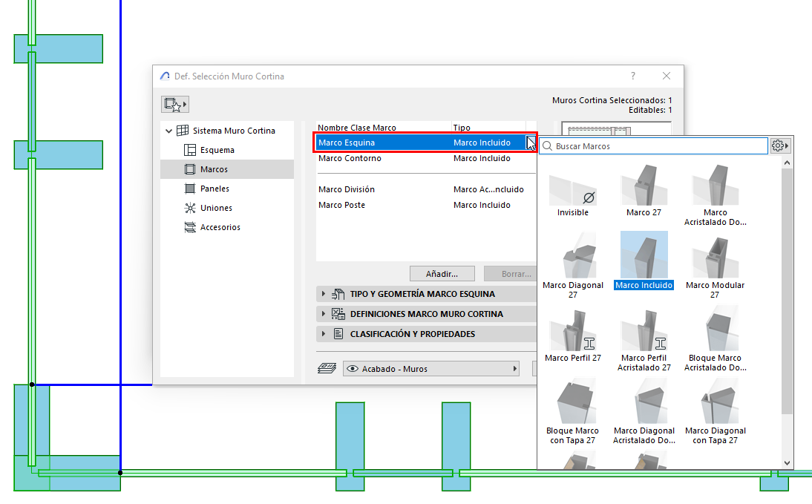The width and height of the screenshot is (812, 504).
Task: Choose the Bloque Marco Acristalado Do... frame
Action: tap(716, 339)
